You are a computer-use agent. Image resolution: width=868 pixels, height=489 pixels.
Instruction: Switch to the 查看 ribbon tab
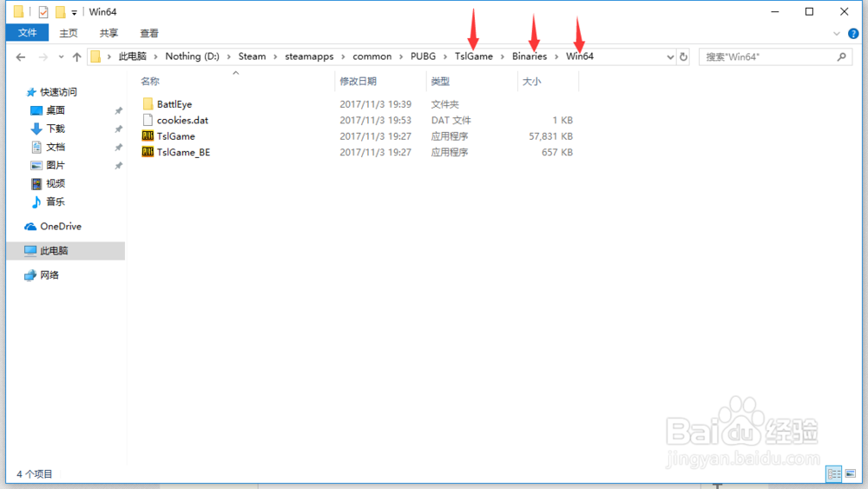click(149, 33)
